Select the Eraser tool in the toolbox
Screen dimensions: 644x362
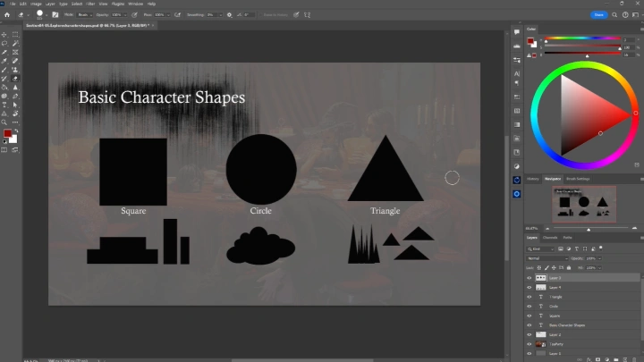click(15, 79)
